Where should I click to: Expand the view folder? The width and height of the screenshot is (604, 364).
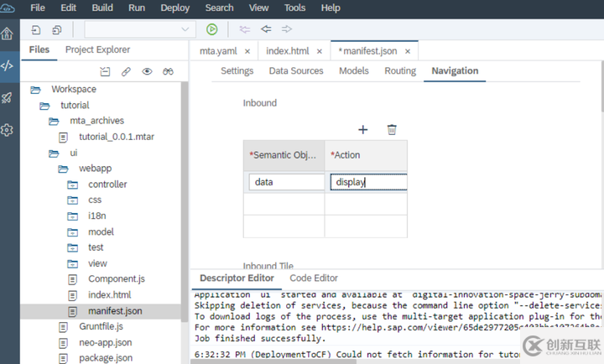click(72, 264)
